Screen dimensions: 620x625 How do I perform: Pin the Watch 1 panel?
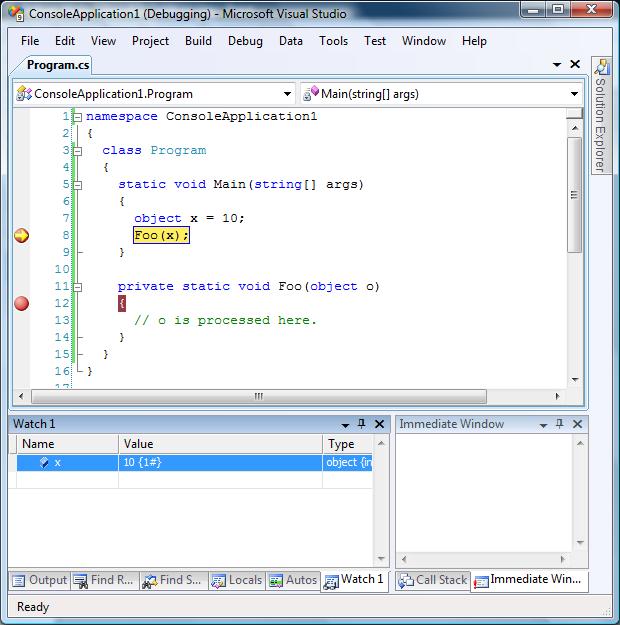coord(362,423)
